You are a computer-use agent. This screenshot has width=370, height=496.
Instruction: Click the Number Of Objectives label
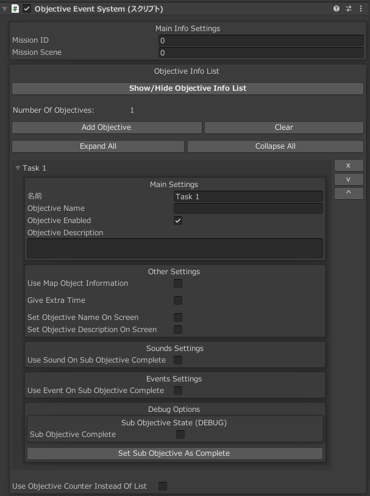coord(53,110)
